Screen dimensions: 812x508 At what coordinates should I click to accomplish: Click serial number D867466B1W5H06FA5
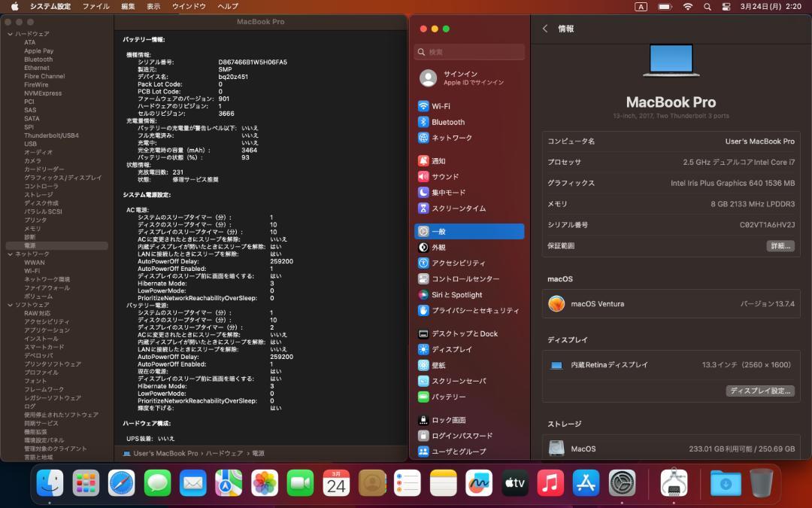click(x=253, y=62)
